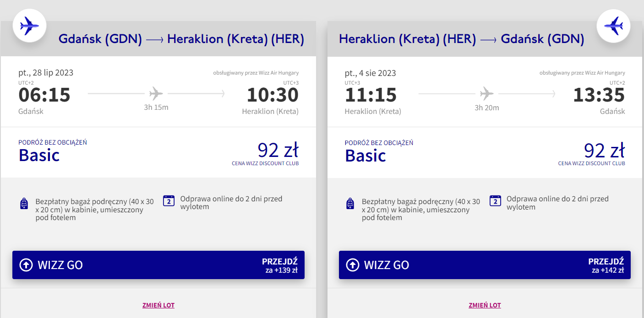This screenshot has height=318, width=644.
Task: Upgrade the return flight to WIZZ GO for +142 zł
Action: click(485, 265)
